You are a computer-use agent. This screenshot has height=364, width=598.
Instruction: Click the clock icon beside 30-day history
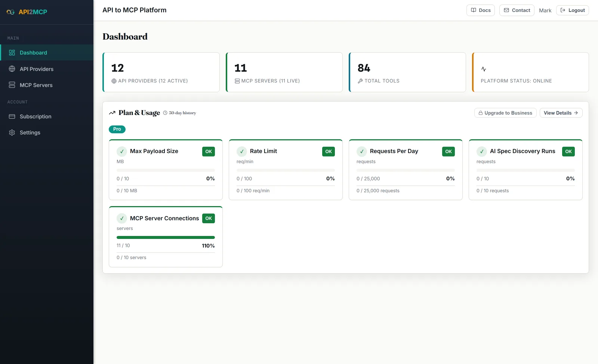[165, 113]
